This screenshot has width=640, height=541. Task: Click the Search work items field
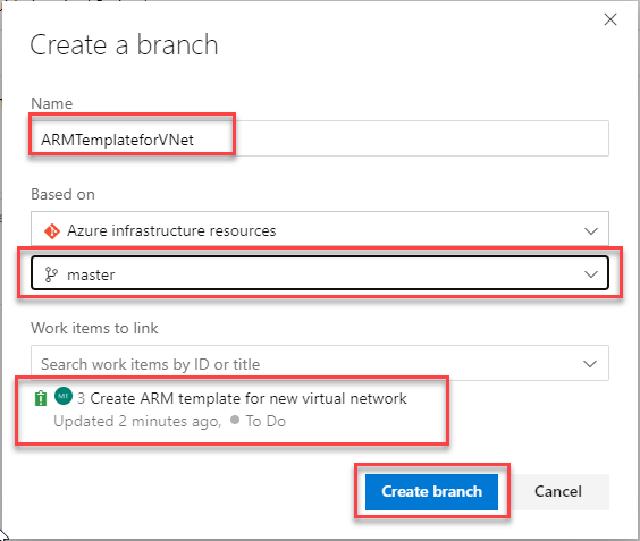[300, 364]
